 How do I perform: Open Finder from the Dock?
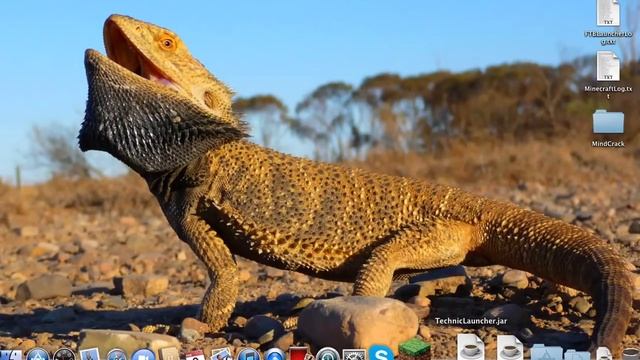(x=11, y=355)
